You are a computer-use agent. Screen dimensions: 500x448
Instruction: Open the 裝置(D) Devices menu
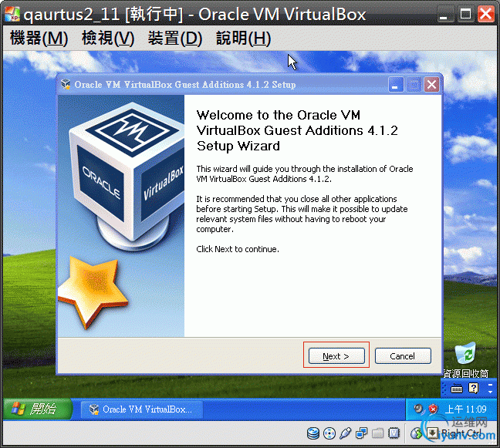[175, 39]
